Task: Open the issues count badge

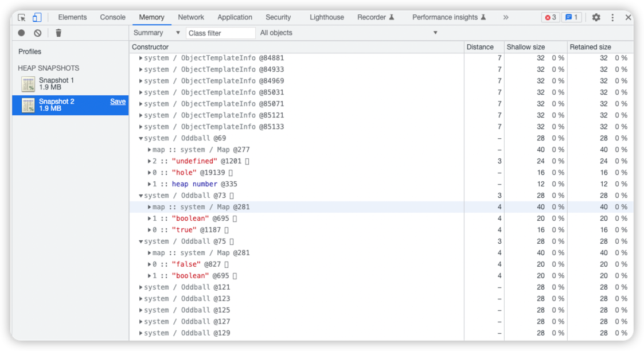Action: [571, 17]
